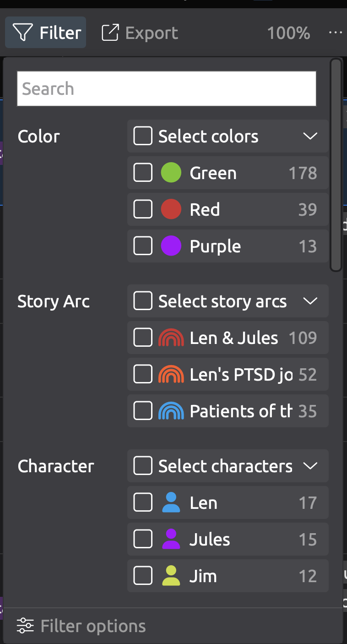Open the three-dot more options menu
The width and height of the screenshot is (347, 644).
click(336, 33)
